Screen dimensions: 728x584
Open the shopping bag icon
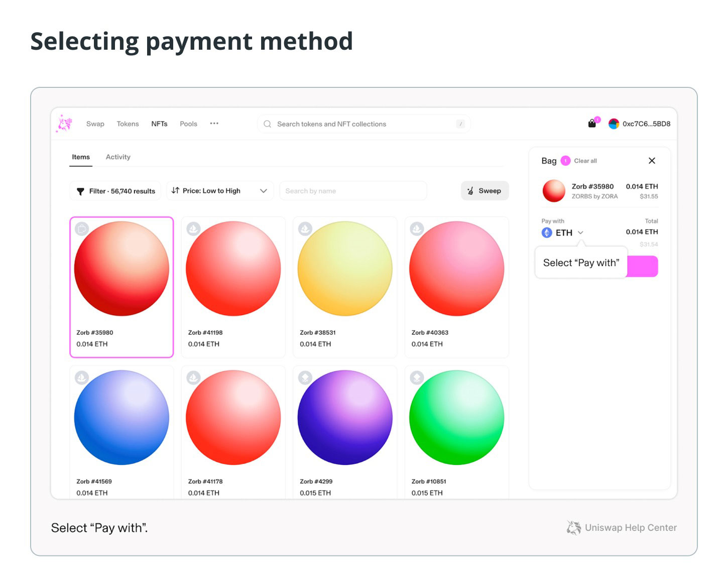point(592,124)
